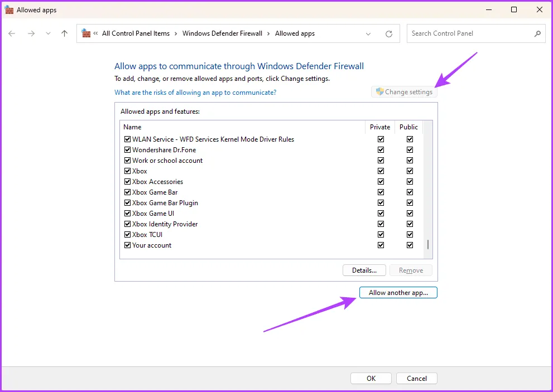Click the search magnifier icon
Viewport: 553px width, 392px height.
pos(537,33)
